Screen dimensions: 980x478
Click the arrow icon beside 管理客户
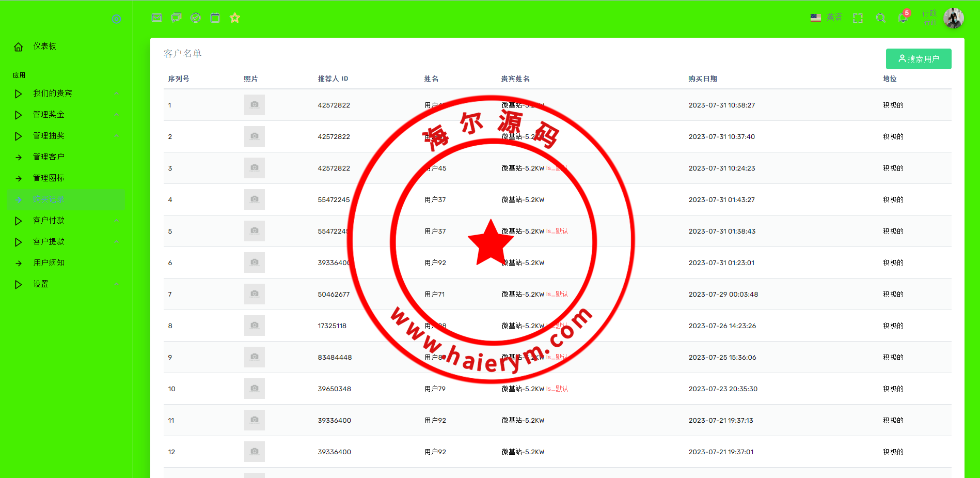pos(19,158)
